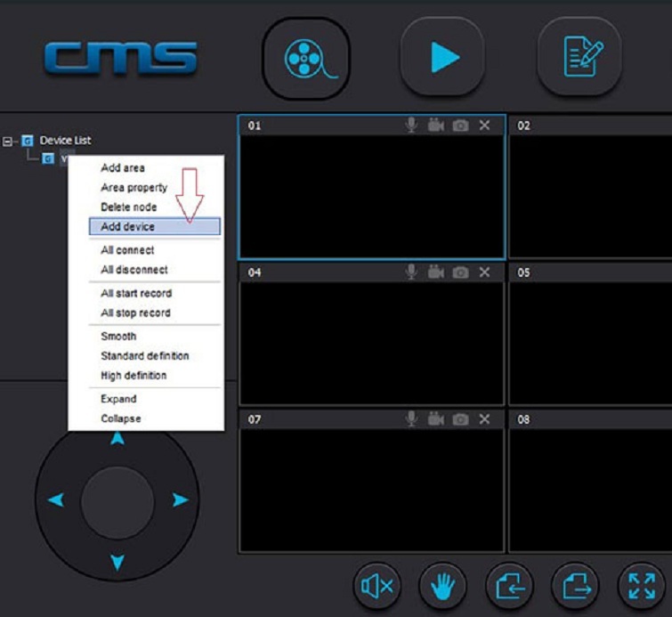Select Add device from context menu

pos(128,227)
